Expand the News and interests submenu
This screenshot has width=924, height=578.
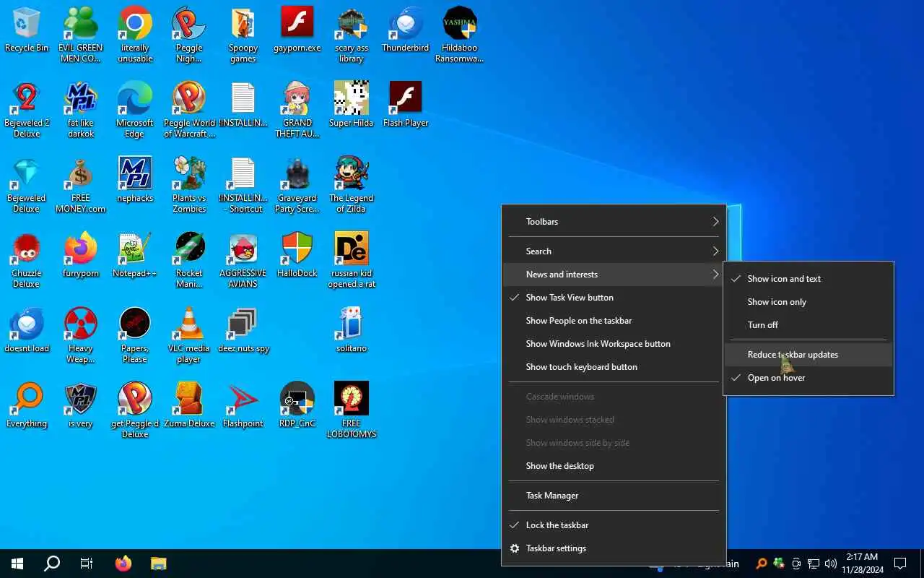coord(614,275)
